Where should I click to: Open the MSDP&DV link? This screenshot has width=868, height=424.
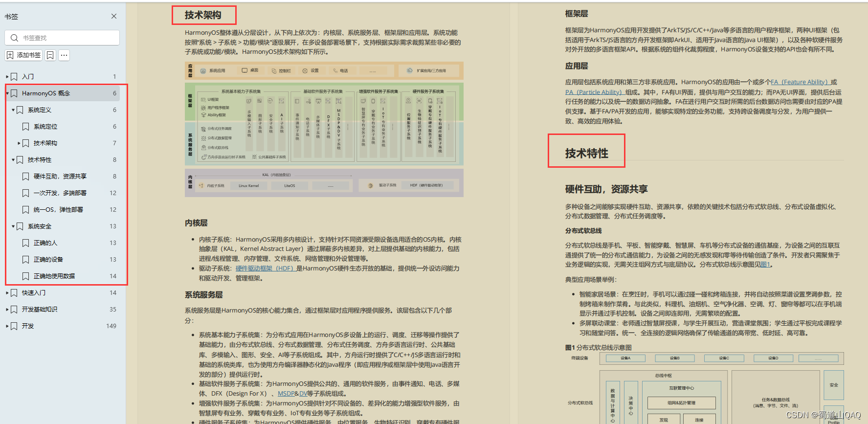point(292,394)
